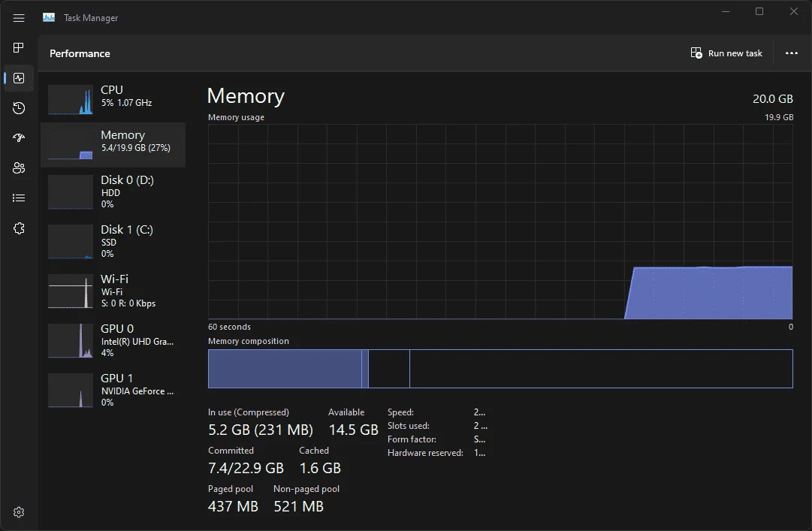The height and width of the screenshot is (531, 812).
Task: Open the App history page icon
Action: pos(19,107)
